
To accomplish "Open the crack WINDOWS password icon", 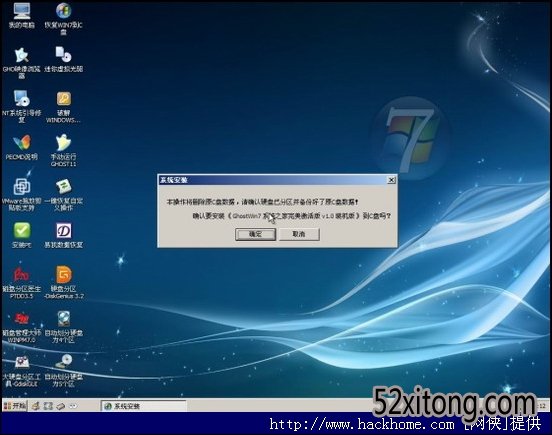I will (x=63, y=106).
